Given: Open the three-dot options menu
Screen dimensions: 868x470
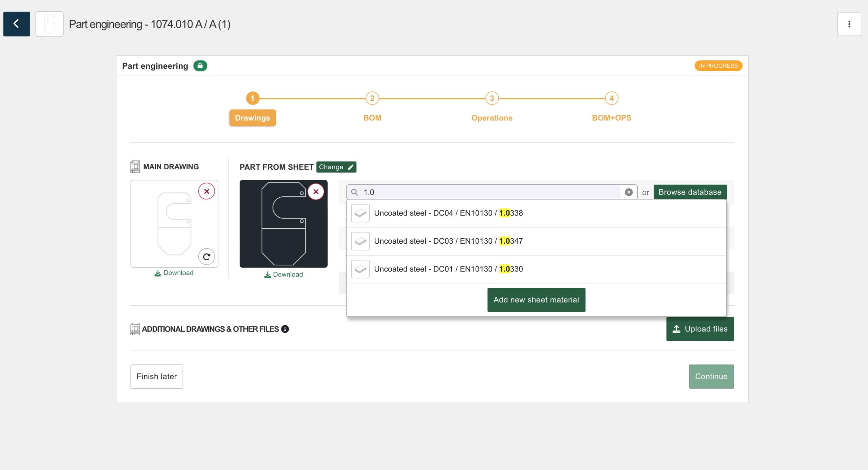Looking at the screenshot, I should [849, 24].
